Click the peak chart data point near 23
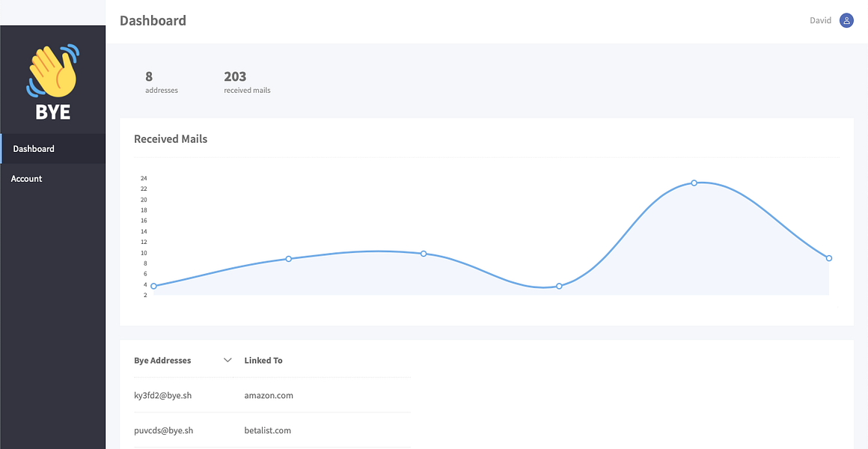This screenshot has height=449, width=868. pyautogui.click(x=694, y=183)
